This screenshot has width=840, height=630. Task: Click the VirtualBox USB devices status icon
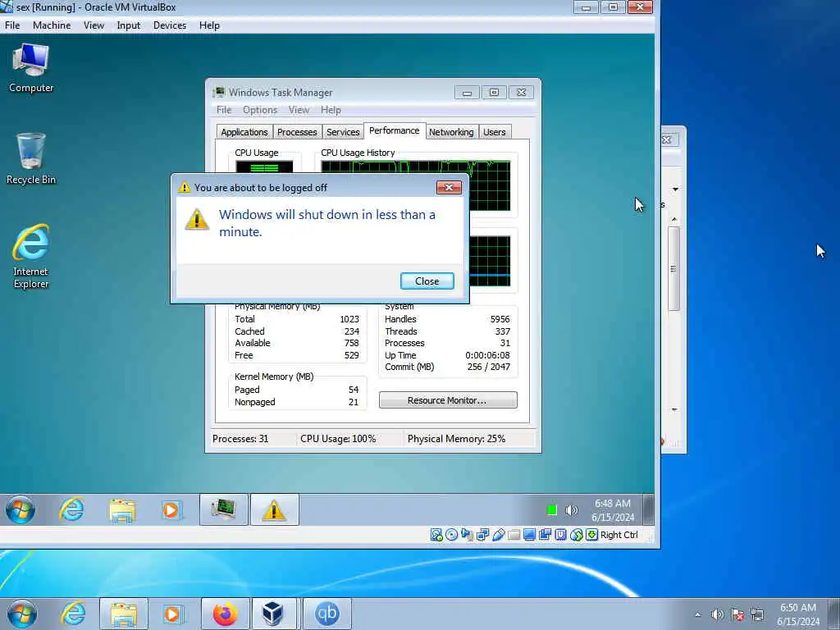[498, 535]
